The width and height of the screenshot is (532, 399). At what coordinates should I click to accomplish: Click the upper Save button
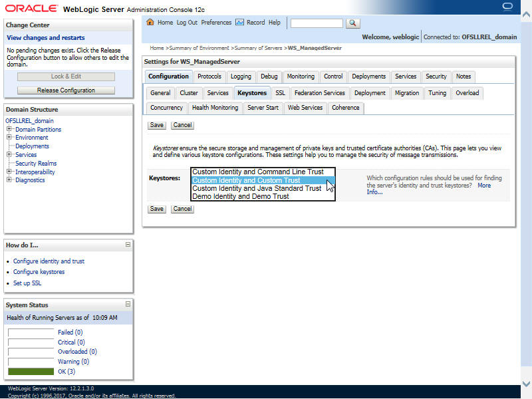157,125
